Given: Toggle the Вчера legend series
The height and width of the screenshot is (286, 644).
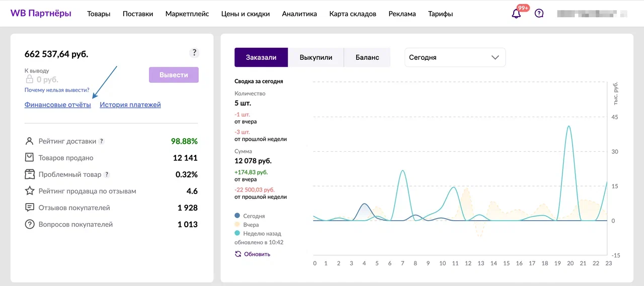Looking at the screenshot, I should tap(251, 225).
